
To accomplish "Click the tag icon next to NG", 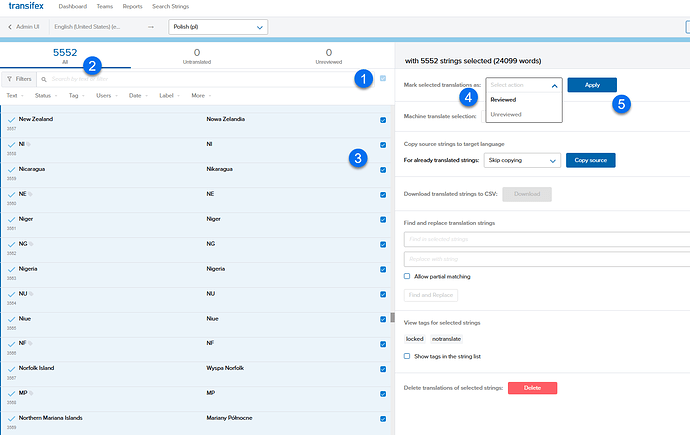I will point(31,244).
